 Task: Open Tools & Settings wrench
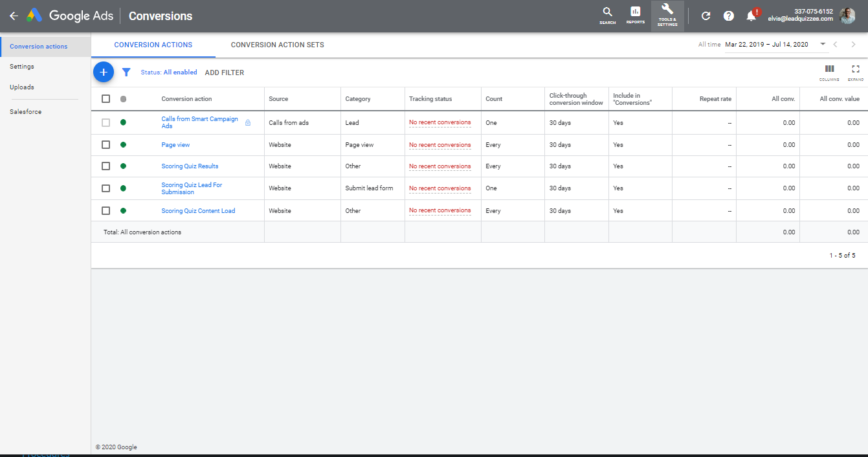click(x=667, y=16)
